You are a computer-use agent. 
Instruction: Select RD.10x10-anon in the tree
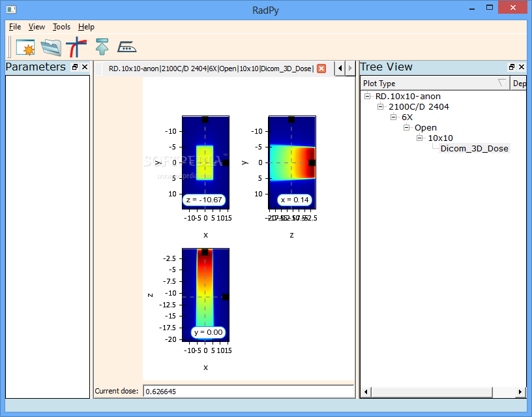coord(408,97)
